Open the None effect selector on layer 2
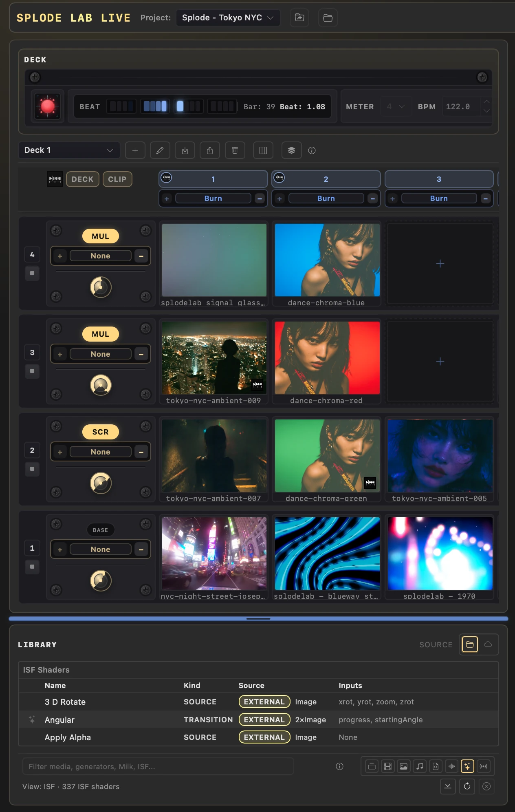 101,452
